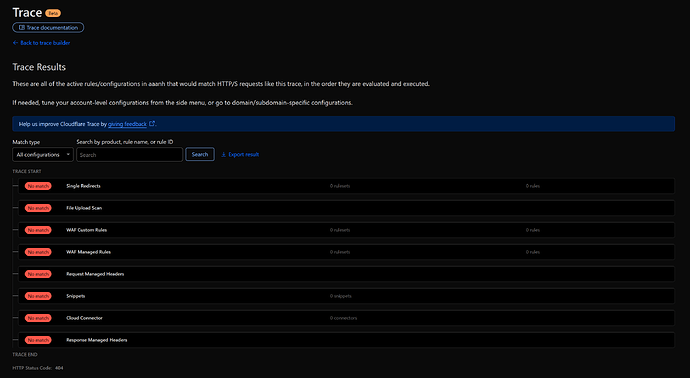Click the external link icon after feedback
This screenshot has height=378, width=690.
(152, 124)
